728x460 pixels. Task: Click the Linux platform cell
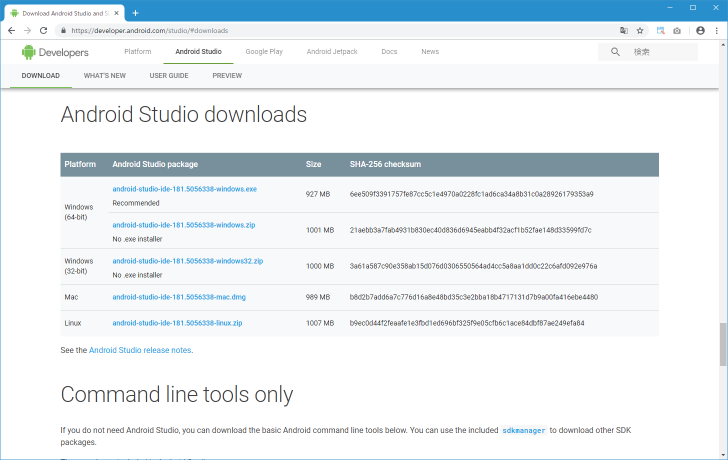coord(72,323)
